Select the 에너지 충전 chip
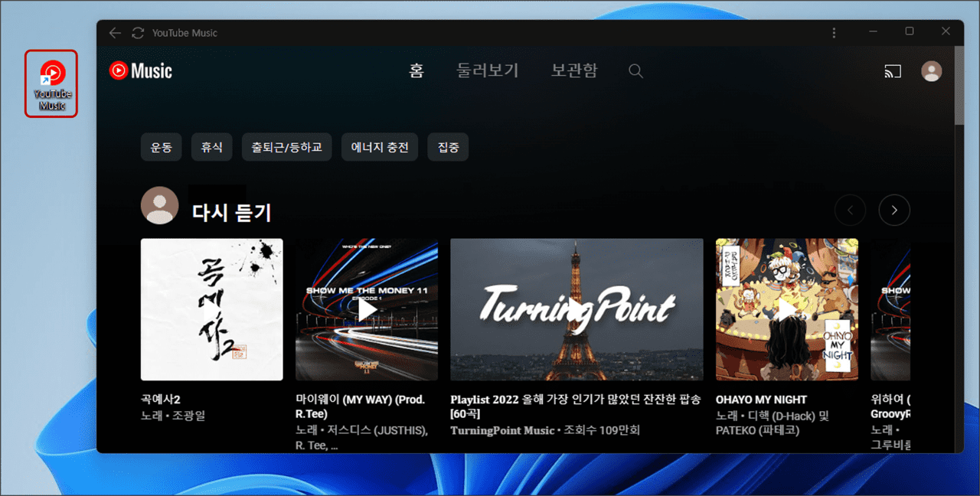This screenshot has width=980, height=496. pos(380,147)
